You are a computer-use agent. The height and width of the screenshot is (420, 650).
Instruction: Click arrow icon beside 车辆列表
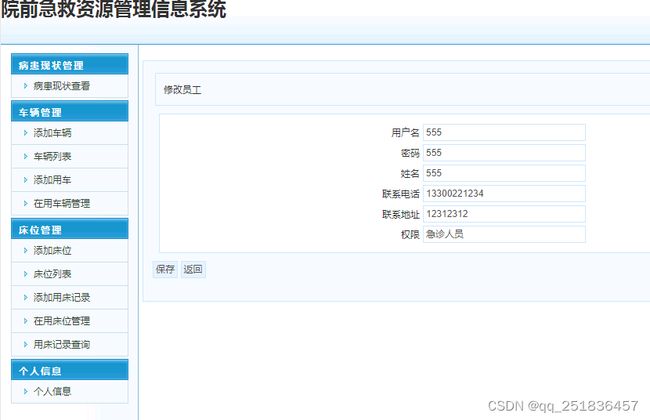point(25,156)
